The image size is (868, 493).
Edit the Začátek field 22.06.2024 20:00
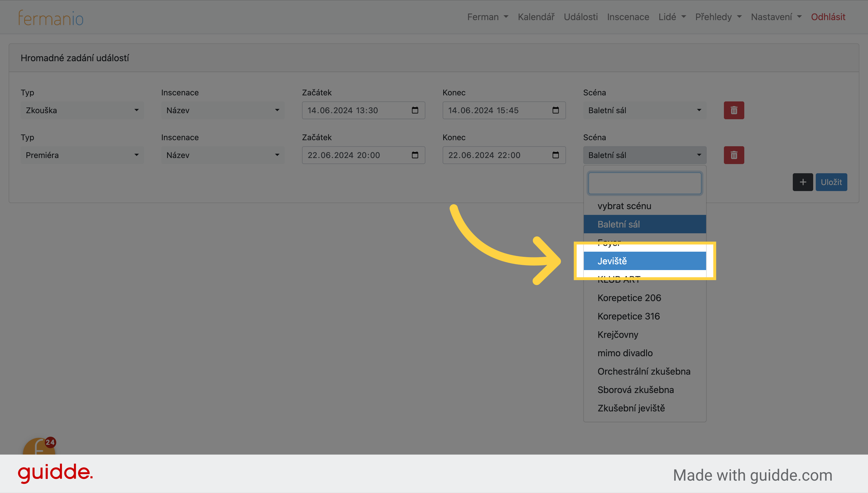(364, 155)
